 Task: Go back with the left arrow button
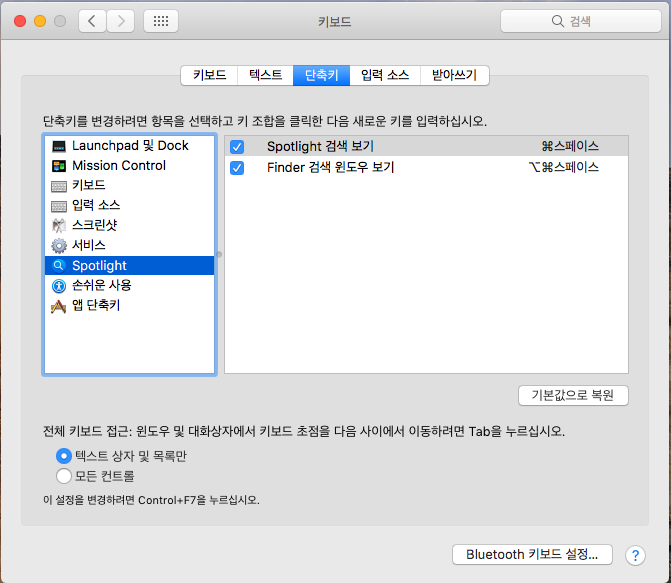pos(92,21)
